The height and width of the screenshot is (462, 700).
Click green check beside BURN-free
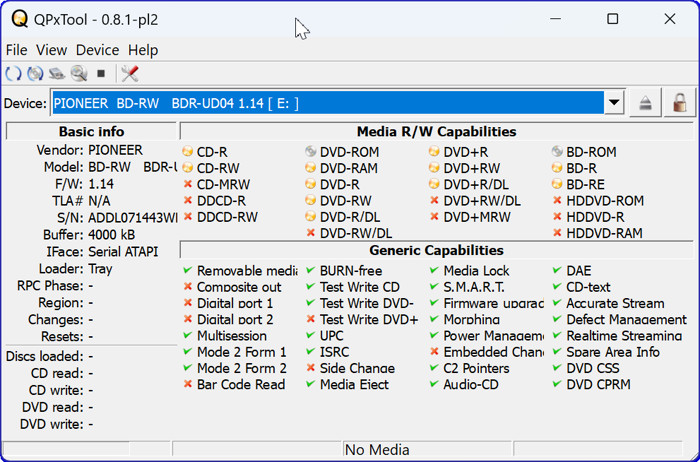pos(311,270)
